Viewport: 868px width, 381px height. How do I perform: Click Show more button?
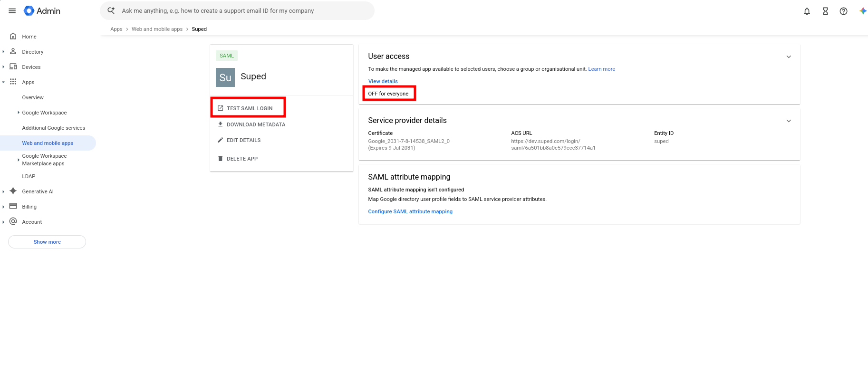coord(47,242)
